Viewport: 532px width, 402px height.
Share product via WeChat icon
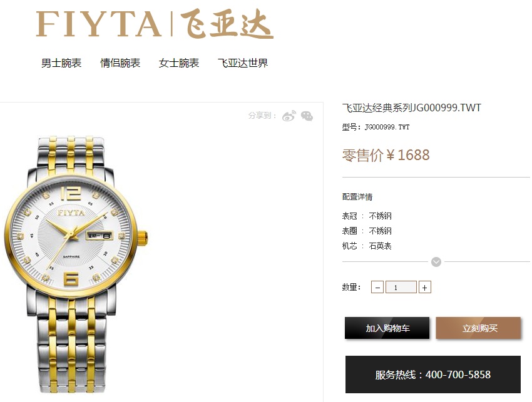[307, 116]
